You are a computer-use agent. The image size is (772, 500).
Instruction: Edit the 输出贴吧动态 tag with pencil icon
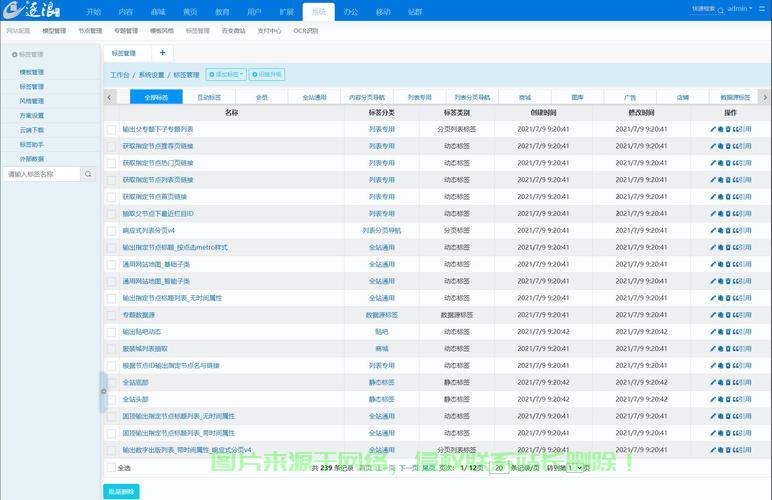713,332
